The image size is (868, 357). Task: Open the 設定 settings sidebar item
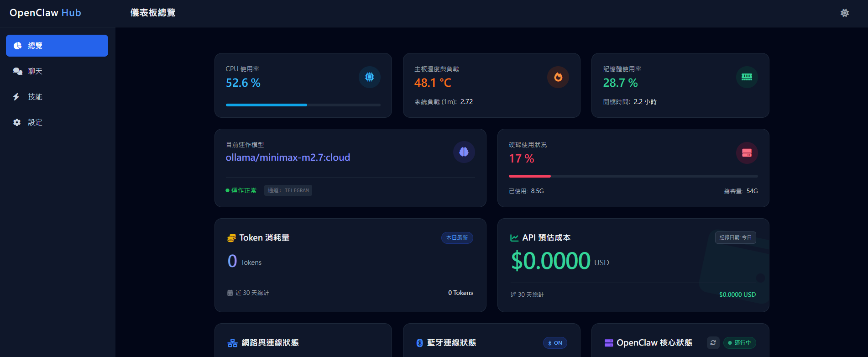point(57,122)
